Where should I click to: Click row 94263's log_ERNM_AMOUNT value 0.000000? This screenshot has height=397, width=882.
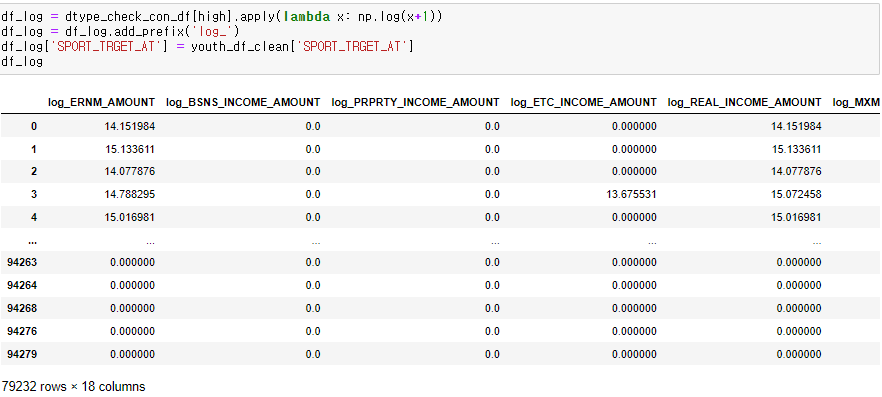coord(132,263)
